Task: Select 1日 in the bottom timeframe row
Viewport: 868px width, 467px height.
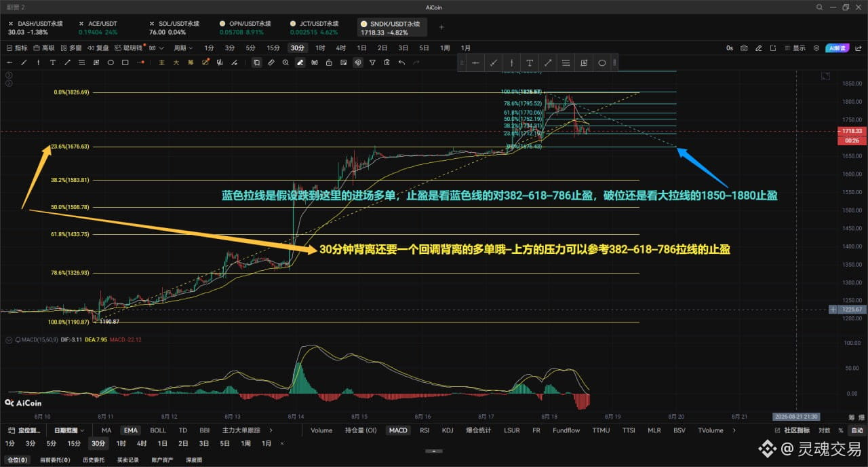Action: (163, 443)
